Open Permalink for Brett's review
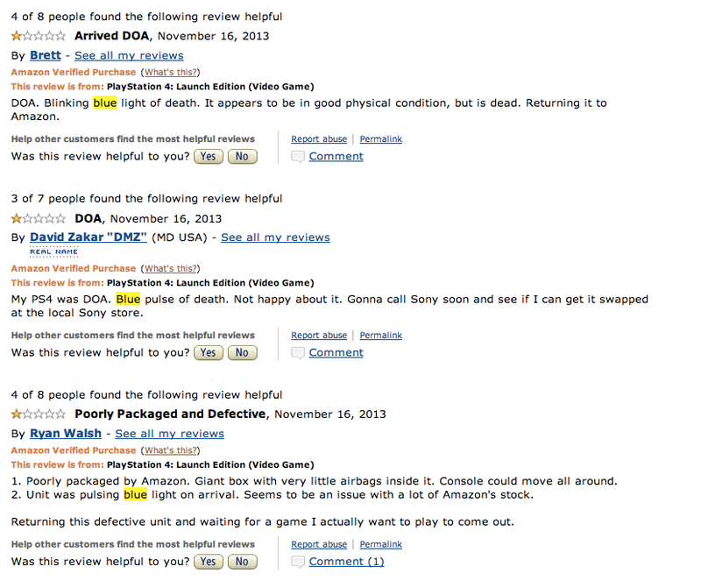This screenshot has height=588, width=701. [381, 139]
